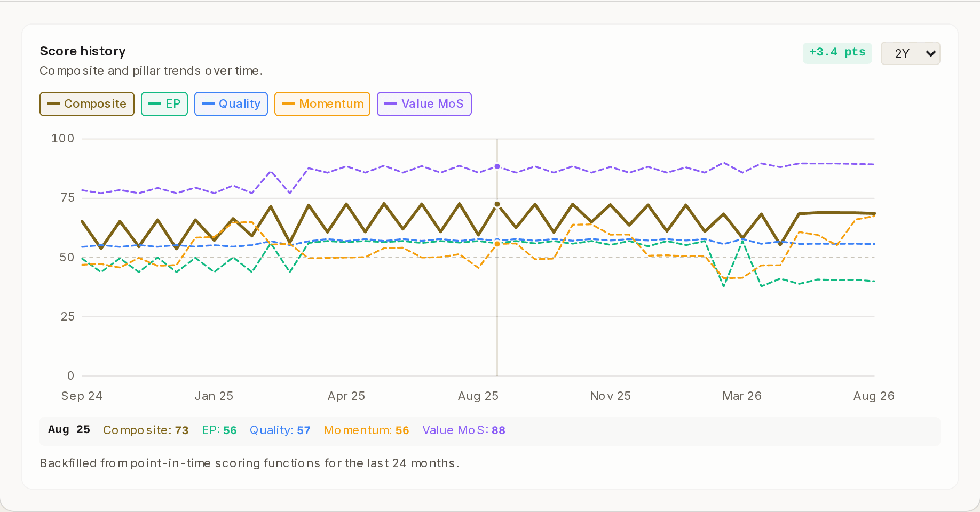The width and height of the screenshot is (980, 512).
Task: Click the Composite: 73 readout value
Action: (146, 430)
